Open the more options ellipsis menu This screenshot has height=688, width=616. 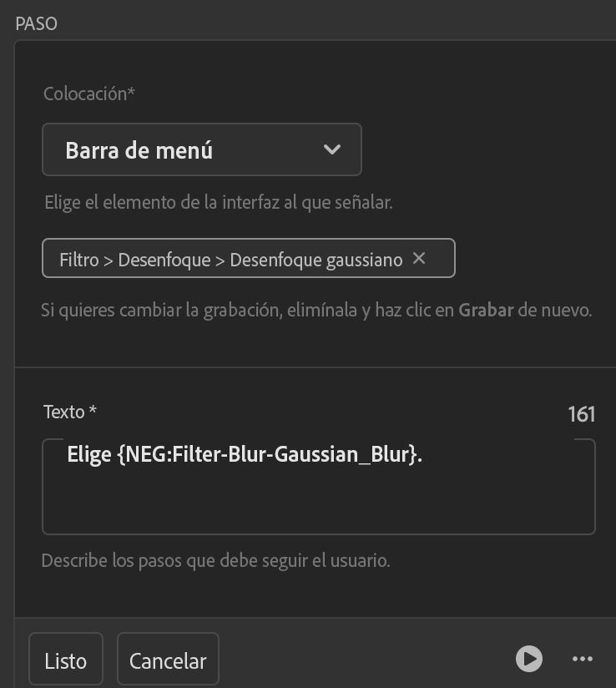(582, 659)
